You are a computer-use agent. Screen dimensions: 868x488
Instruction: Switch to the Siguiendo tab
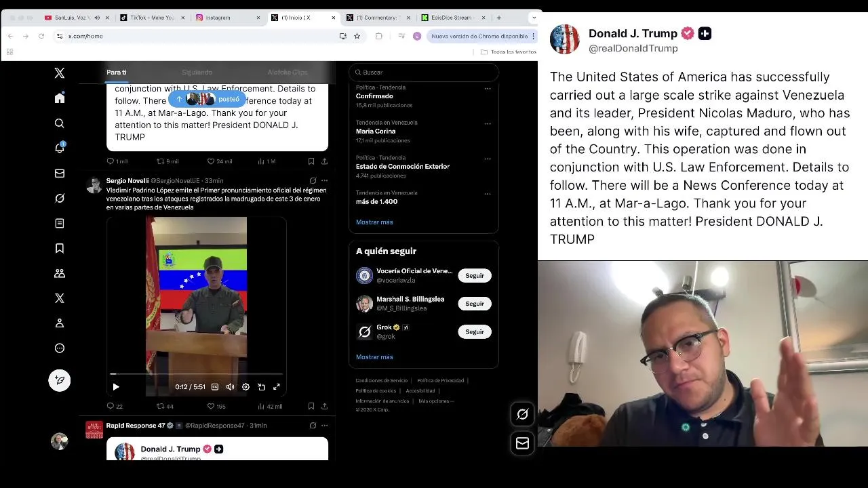tap(197, 72)
